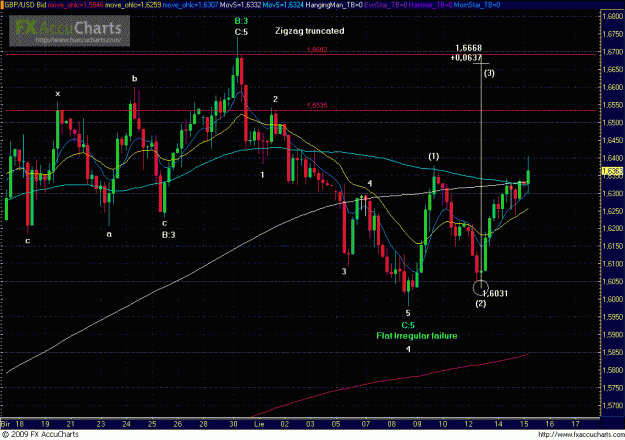The image size is (625, 440).
Task: Click the 1,6000 price axis label
Action: coord(613,299)
